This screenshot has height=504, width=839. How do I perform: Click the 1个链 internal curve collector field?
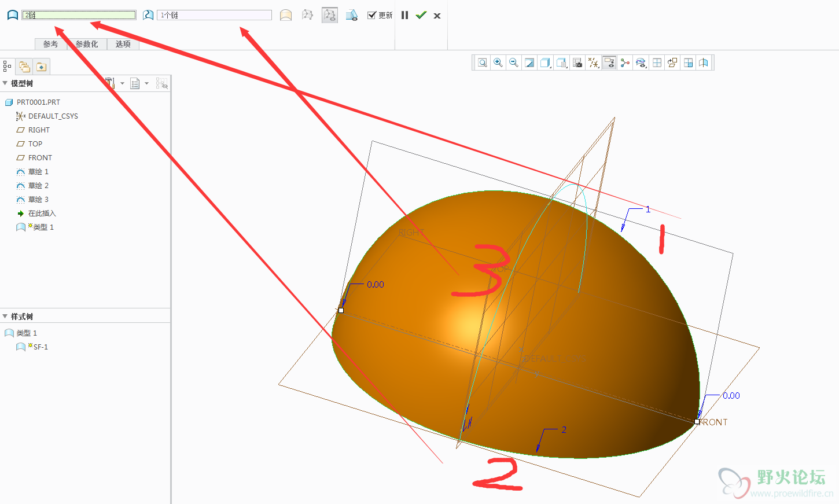click(x=214, y=15)
